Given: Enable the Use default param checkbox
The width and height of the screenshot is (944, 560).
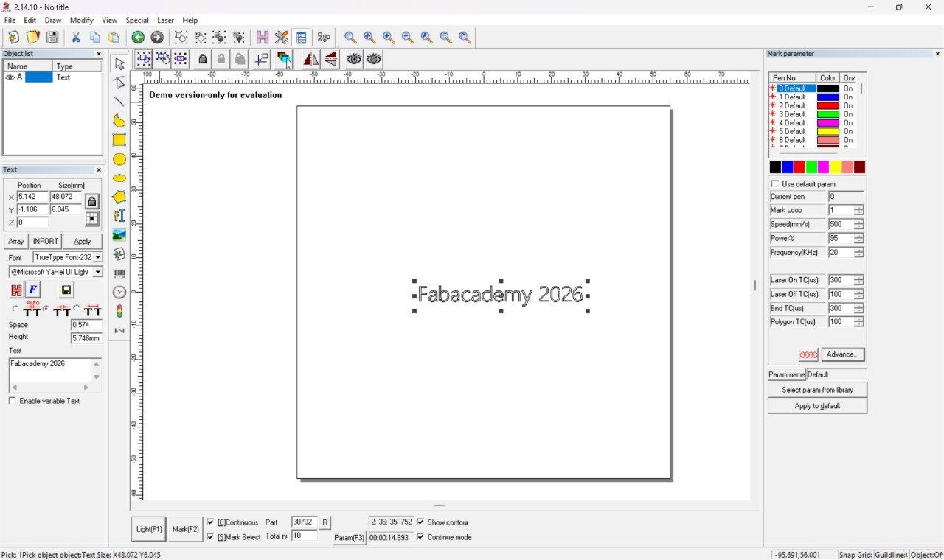Looking at the screenshot, I should [775, 184].
